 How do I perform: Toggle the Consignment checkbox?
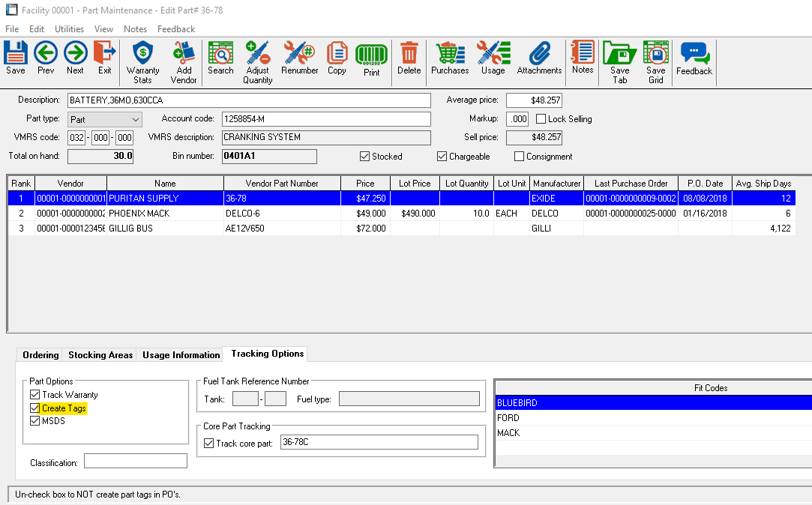(520, 157)
